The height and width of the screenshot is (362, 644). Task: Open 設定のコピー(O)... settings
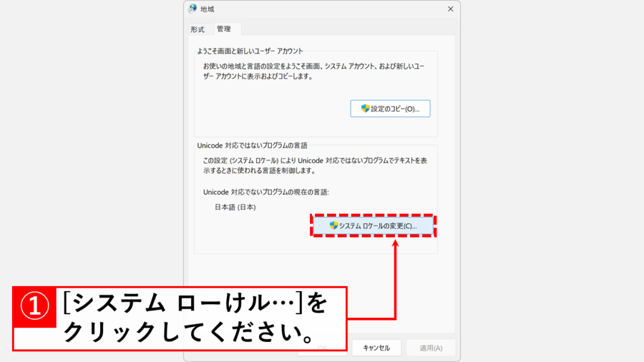(x=390, y=109)
